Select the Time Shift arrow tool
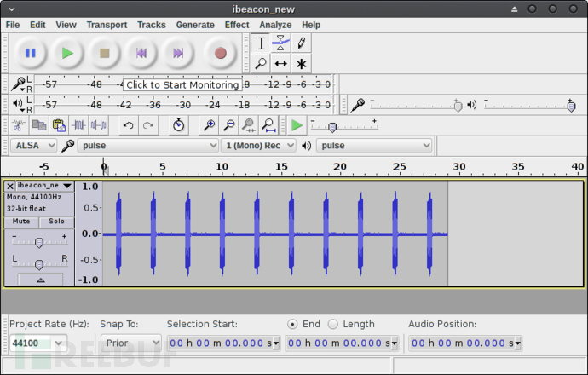The image size is (588, 375). (280, 63)
